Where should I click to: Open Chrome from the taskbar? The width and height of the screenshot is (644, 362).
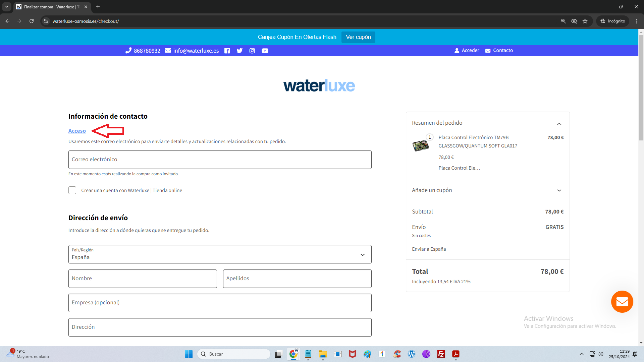293,354
